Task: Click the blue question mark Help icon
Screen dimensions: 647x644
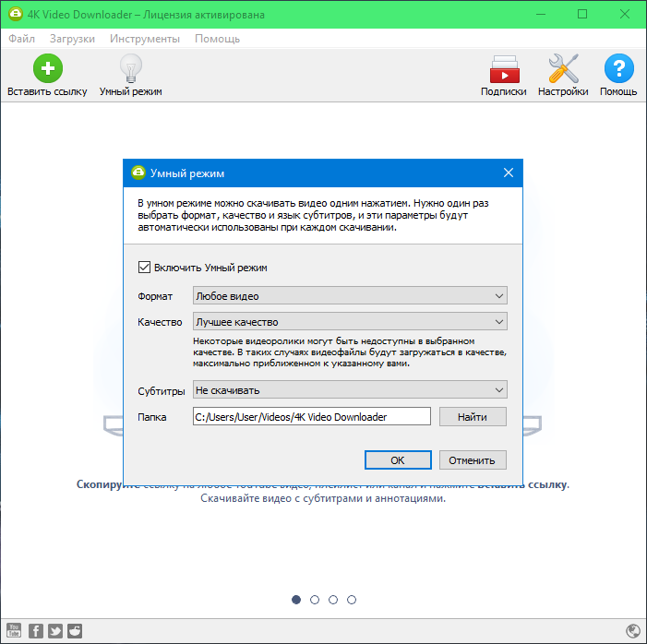Action: pyautogui.click(x=619, y=68)
